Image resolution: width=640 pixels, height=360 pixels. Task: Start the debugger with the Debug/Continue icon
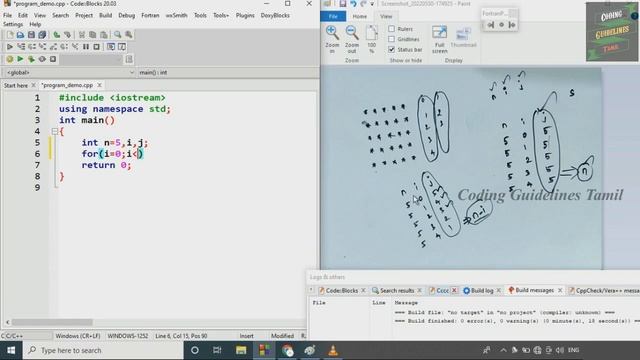click(10, 47)
